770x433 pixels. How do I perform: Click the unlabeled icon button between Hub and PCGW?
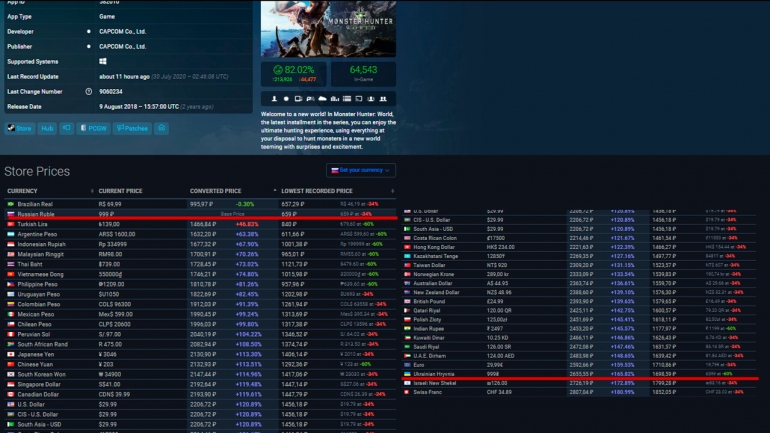coord(66,129)
